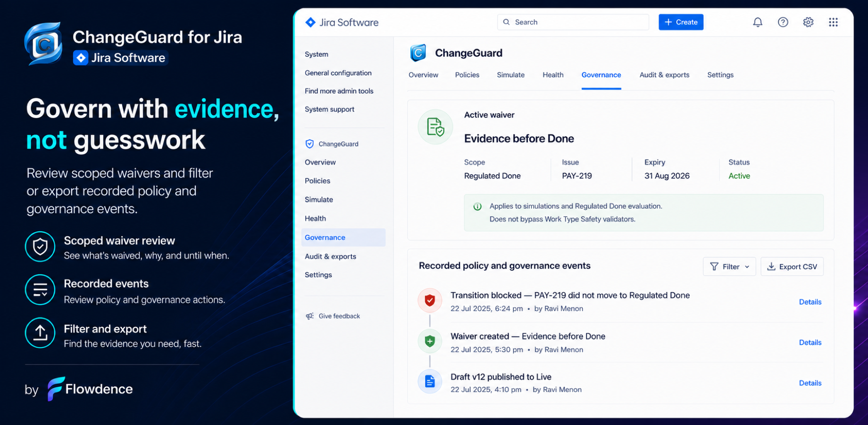
Task: Switch to the Audit & exports tab
Action: (664, 75)
